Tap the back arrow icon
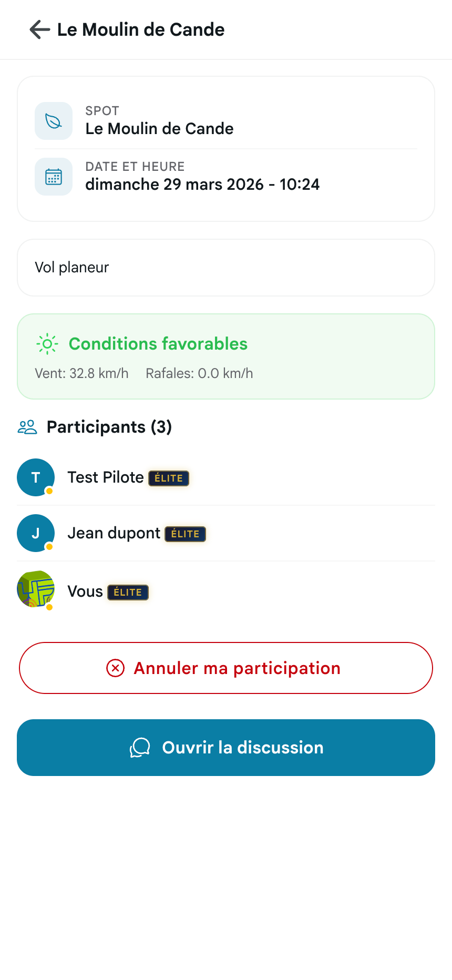 [40, 30]
